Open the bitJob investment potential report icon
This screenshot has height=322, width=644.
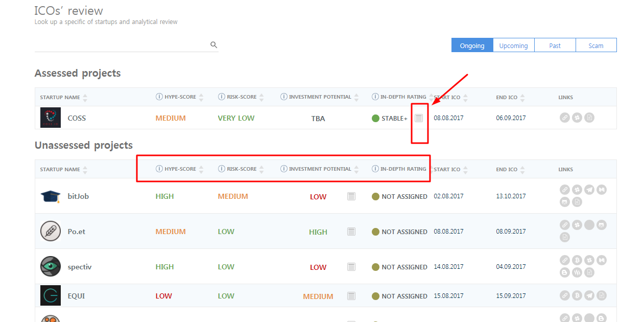(351, 196)
